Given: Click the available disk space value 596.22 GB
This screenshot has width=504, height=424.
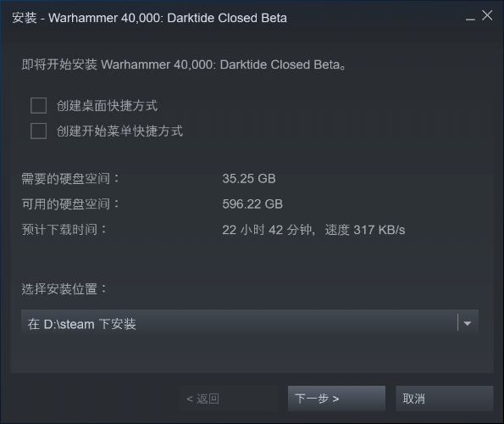Looking at the screenshot, I should point(252,204).
